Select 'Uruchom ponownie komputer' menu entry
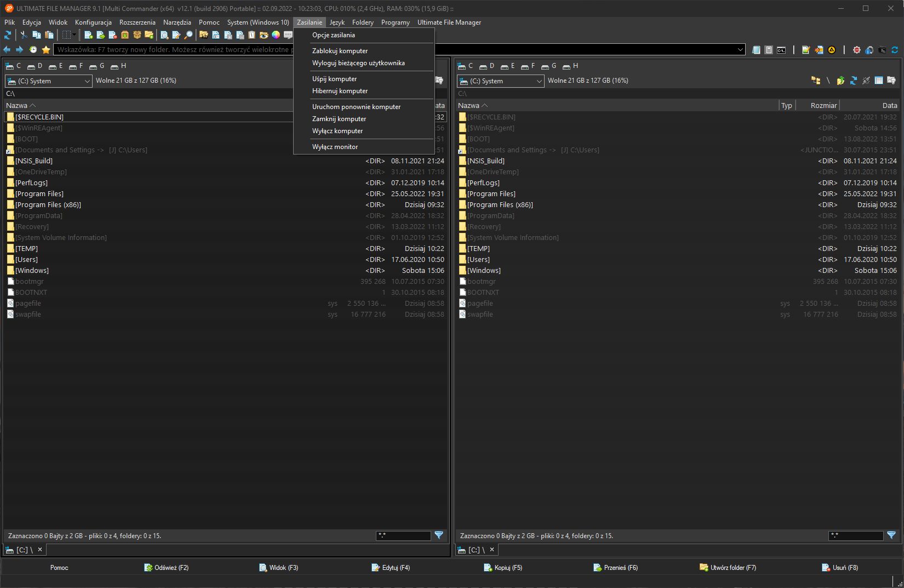Viewport: 904px width, 588px height. coord(364,107)
